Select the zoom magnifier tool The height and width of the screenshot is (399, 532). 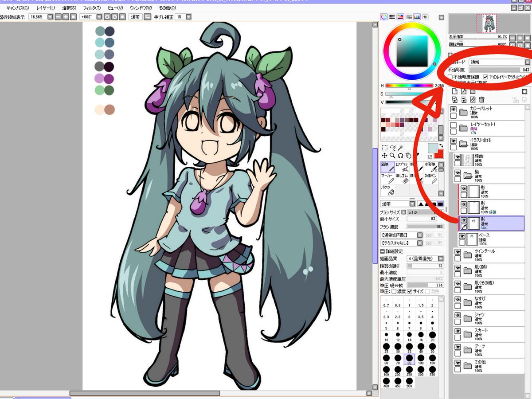point(392,156)
